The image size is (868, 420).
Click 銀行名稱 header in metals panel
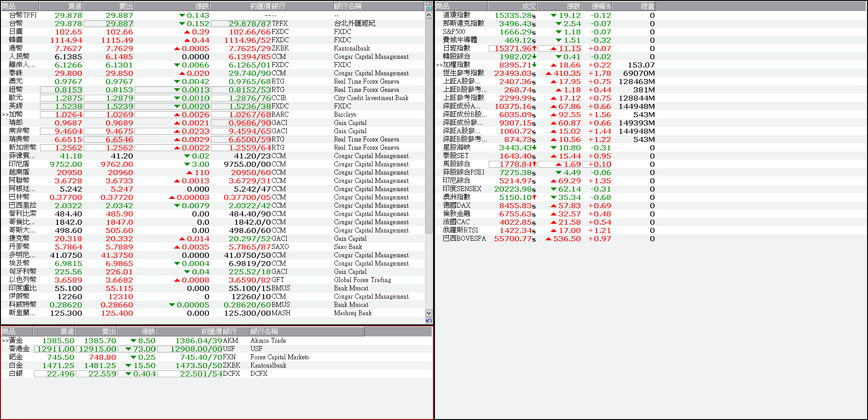[x=307, y=331]
